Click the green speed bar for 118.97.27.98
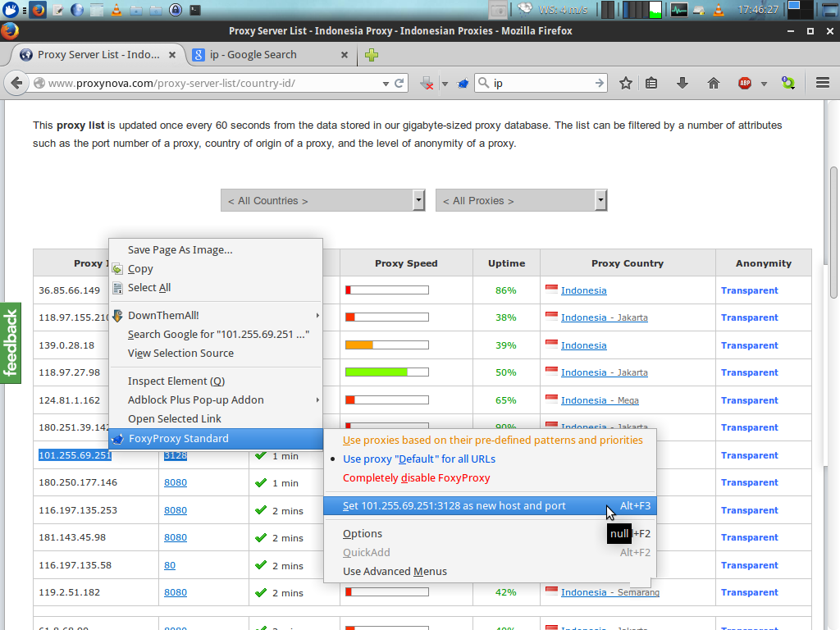 [x=387, y=372]
